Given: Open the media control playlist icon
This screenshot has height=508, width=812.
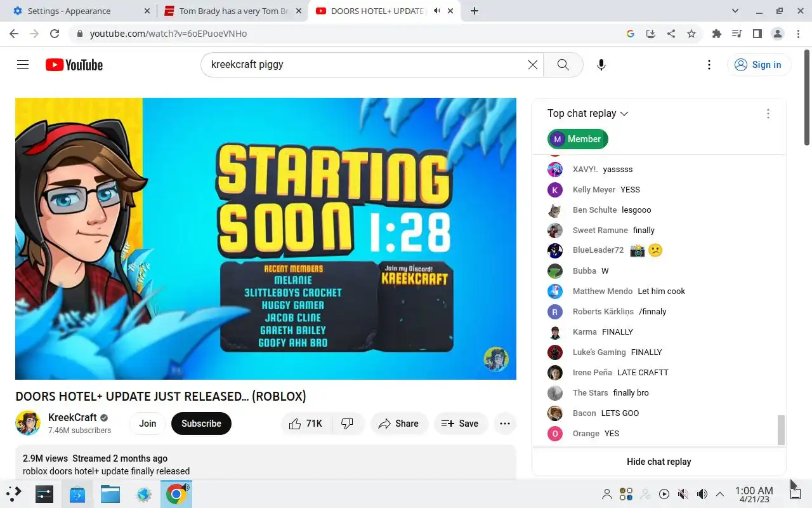Looking at the screenshot, I should point(737,34).
